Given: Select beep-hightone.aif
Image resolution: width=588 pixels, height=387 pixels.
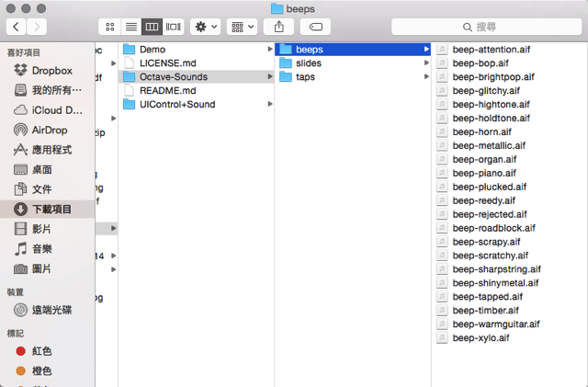Looking at the screenshot, I should pos(510,104).
